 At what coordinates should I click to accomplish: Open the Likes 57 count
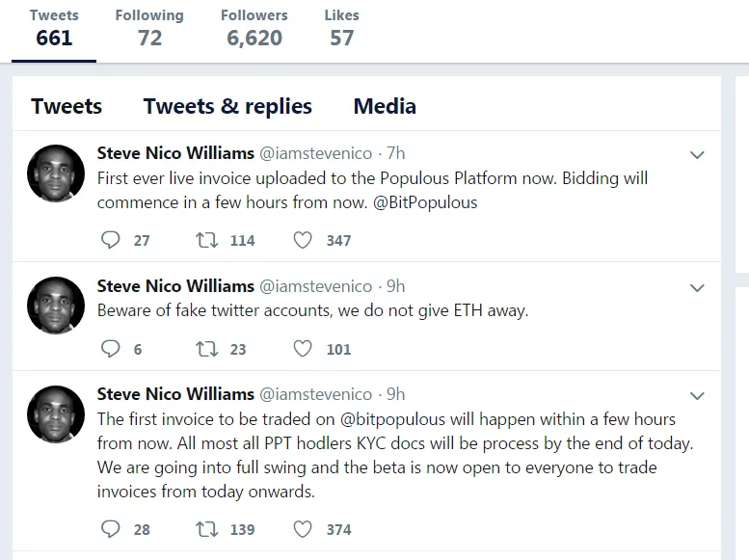pyautogui.click(x=341, y=28)
